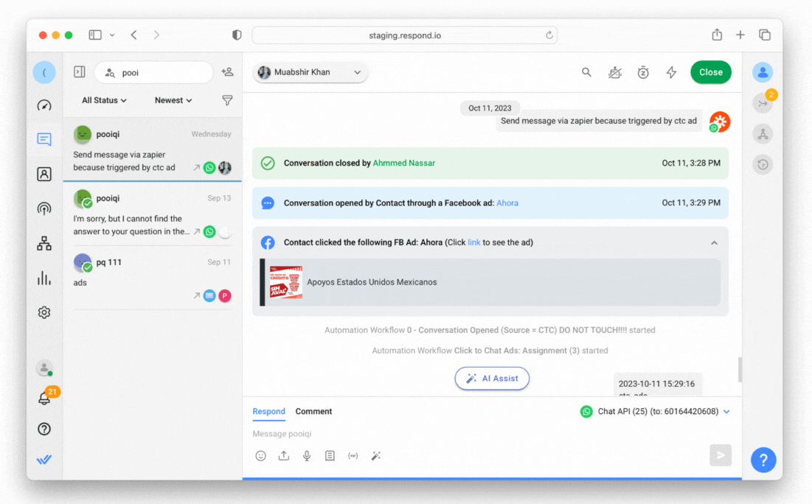Open the Broadcasts antenna icon in sidebar
812x504 pixels.
point(44,208)
